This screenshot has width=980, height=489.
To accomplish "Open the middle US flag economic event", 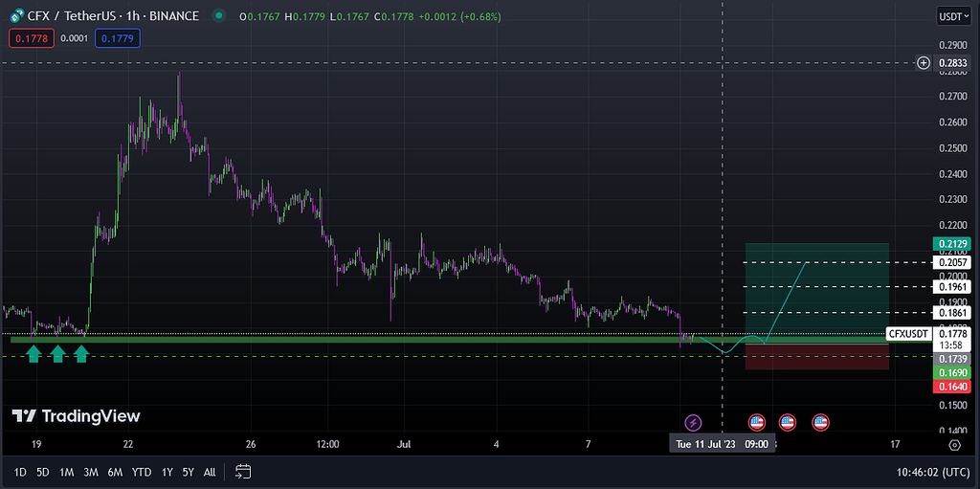I will [x=787, y=423].
